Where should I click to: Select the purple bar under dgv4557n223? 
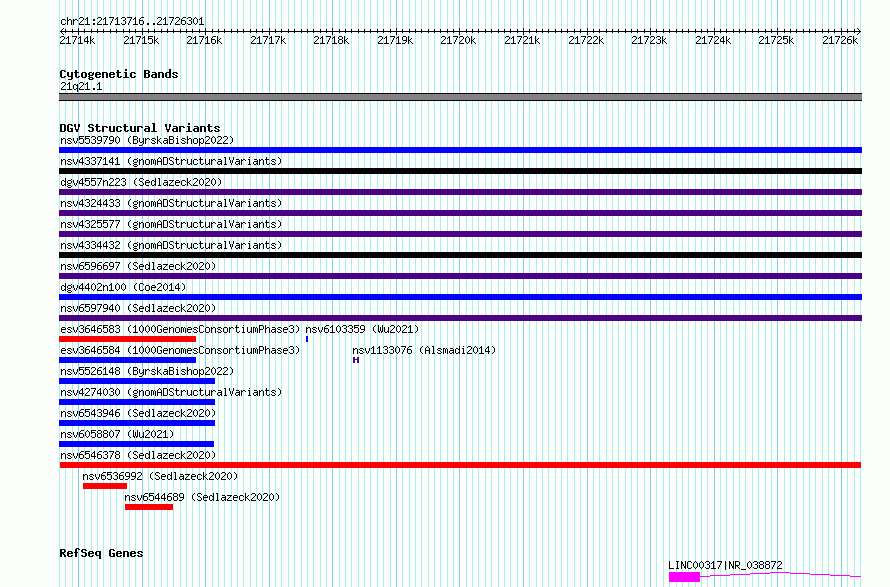click(460, 192)
